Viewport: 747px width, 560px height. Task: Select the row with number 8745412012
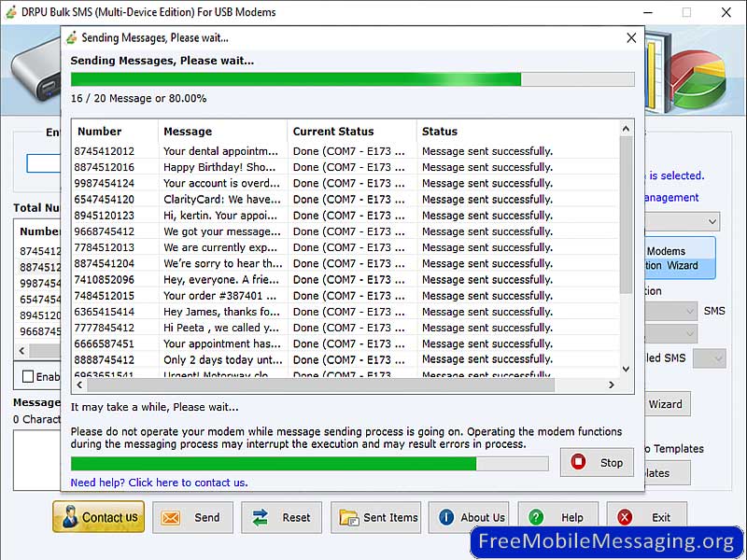105,151
